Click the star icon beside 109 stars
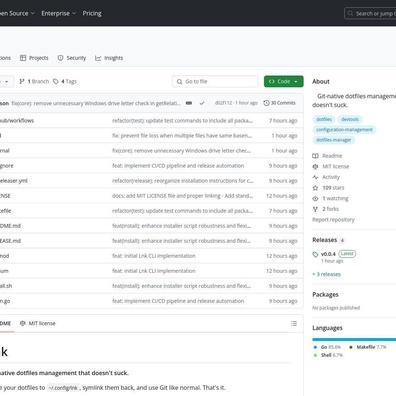This screenshot has width=396, height=396. click(315, 188)
